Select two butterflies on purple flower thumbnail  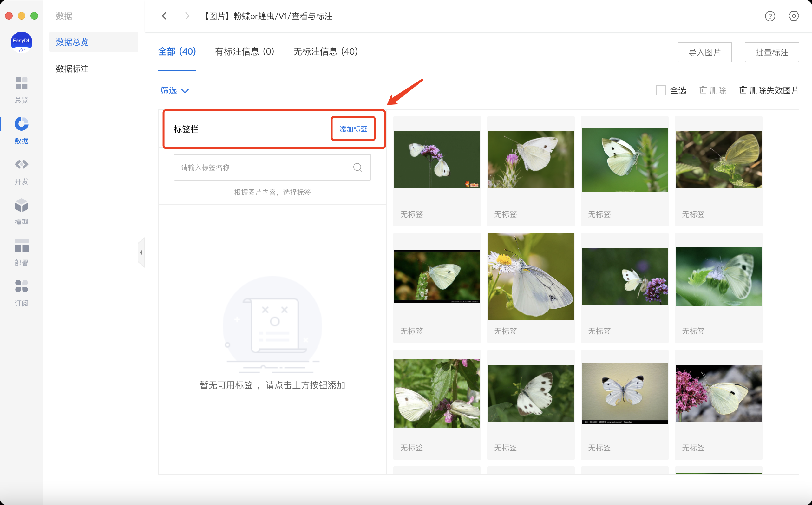tap(437, 160)
